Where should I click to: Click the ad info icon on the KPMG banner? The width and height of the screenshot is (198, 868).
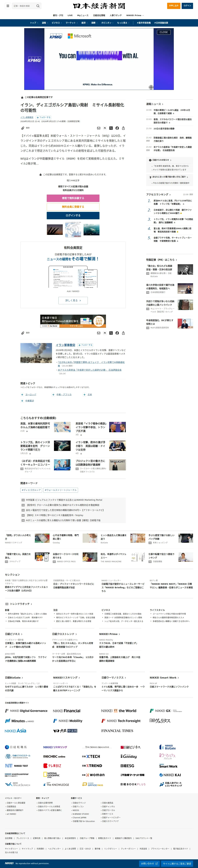[x=151, y=87]
